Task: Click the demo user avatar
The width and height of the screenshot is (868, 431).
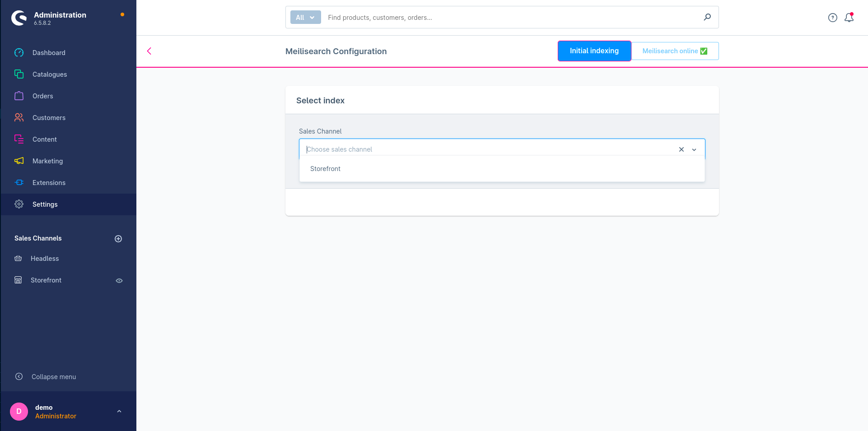Action: point(19,412)
